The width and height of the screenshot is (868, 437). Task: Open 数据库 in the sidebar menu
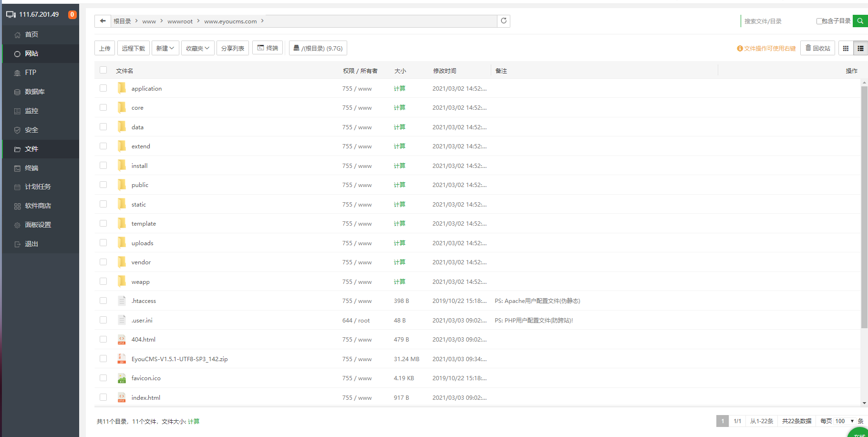point(34,92)
